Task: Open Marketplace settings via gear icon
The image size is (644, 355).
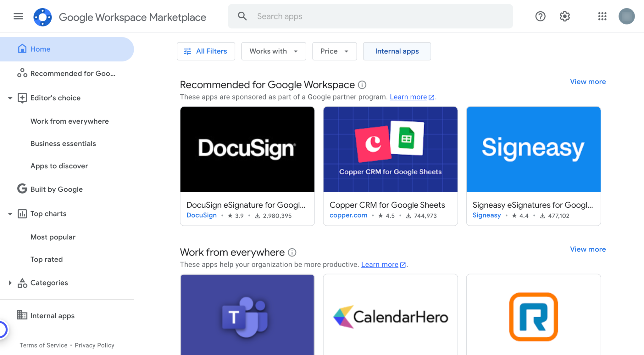Action: (x=564, y=16)
